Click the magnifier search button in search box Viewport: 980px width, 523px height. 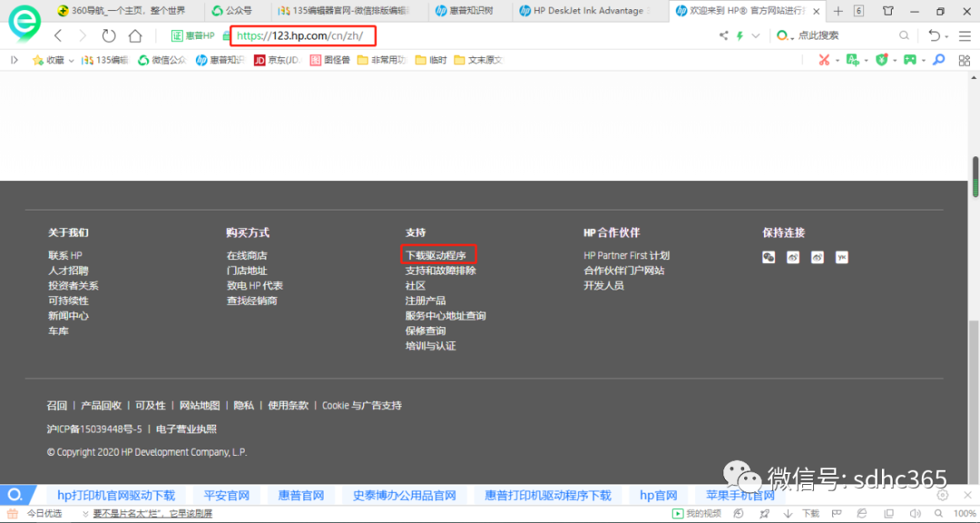[904, 35]
